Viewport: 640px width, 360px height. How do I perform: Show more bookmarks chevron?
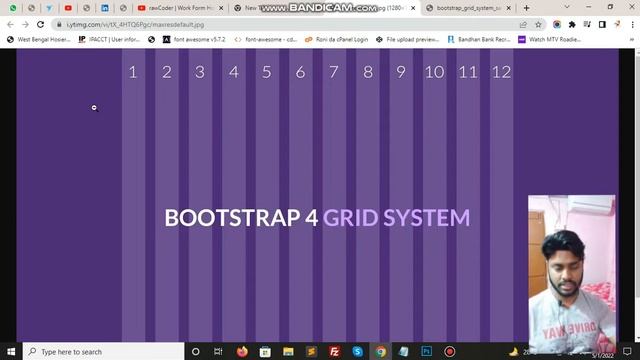tap(632, 39)
